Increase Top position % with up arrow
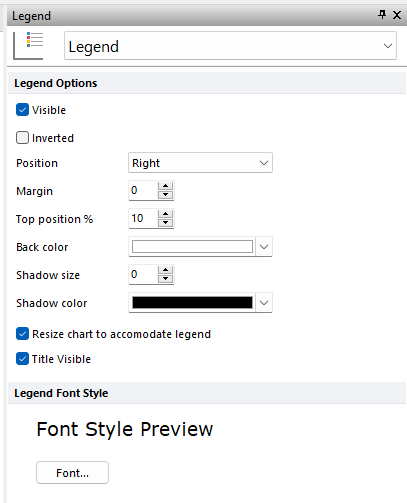The width and height of the screenshot is (407, 503). tap(165, 214)
